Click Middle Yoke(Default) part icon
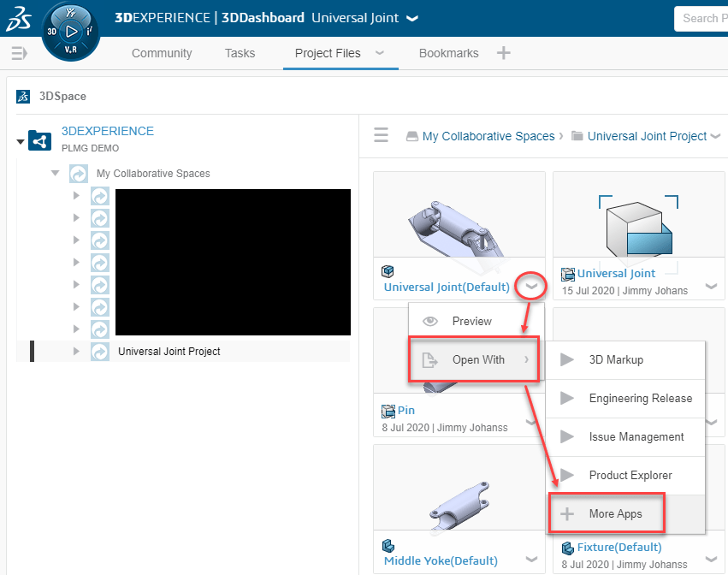The width and height of the screenshot is (728, 575). click(x=388, y=545)
